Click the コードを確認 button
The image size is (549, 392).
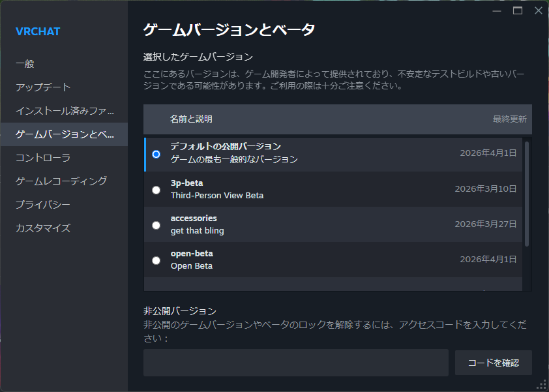494,363
